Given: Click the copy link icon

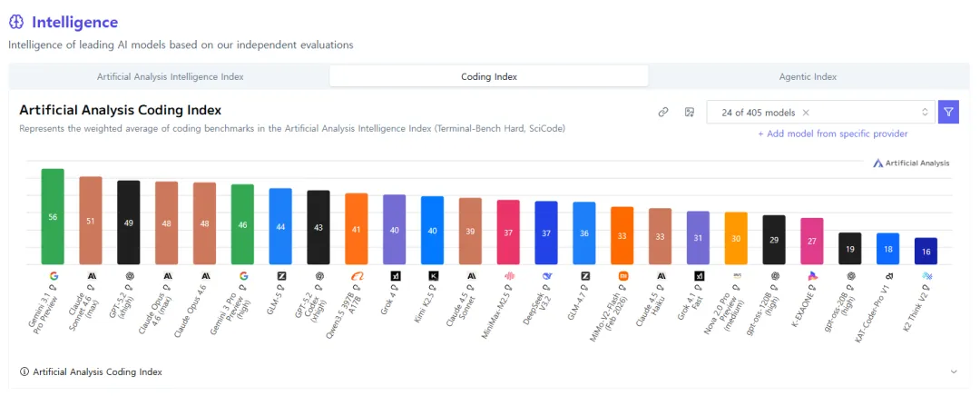Looking at the screenshot, I should (x=663, y=112).
